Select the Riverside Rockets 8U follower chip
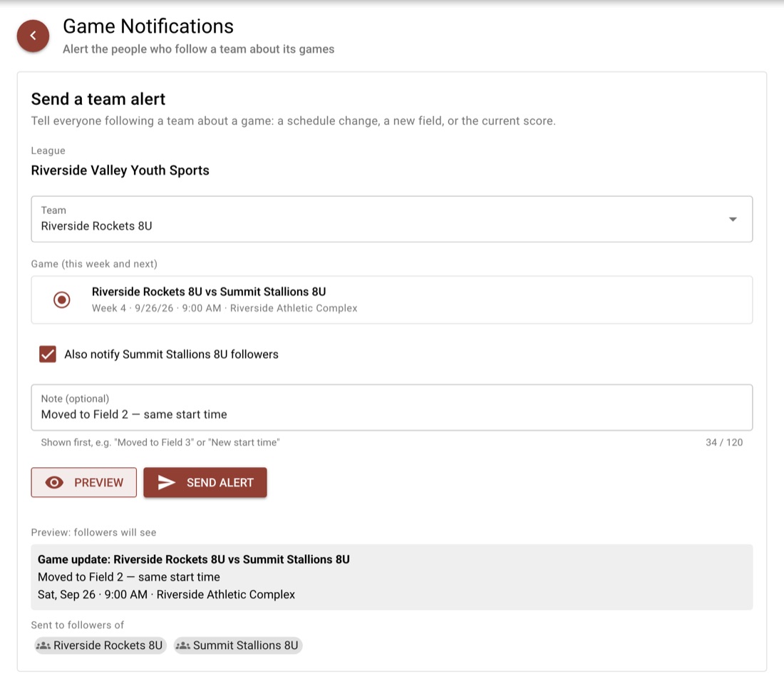Image resolution: width=784 pixels, height=684 pixels. tap(100, 645)
